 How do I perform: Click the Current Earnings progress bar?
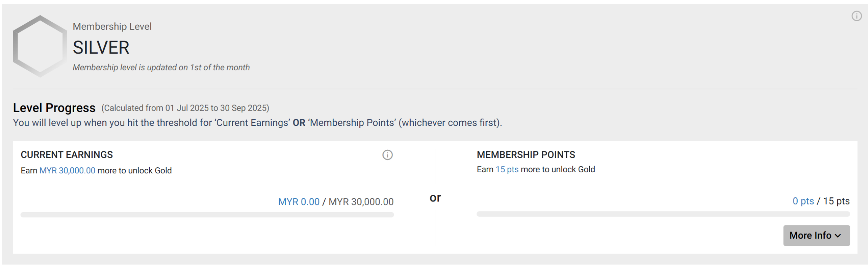point(207,215)
